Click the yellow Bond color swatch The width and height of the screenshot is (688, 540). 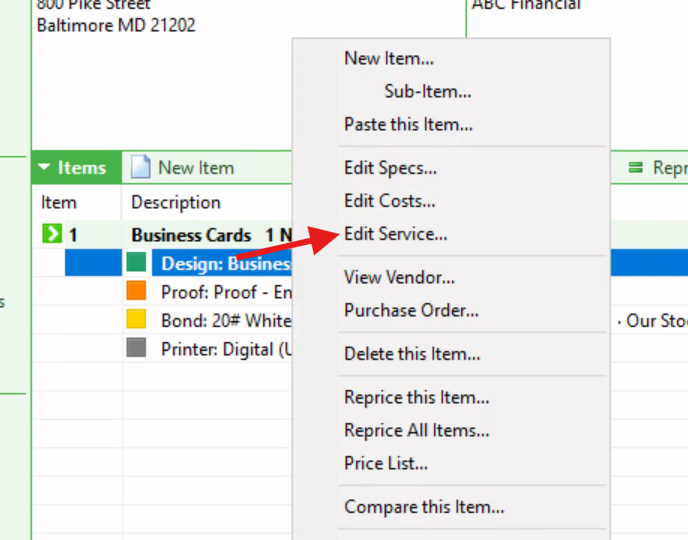point(136,319)
